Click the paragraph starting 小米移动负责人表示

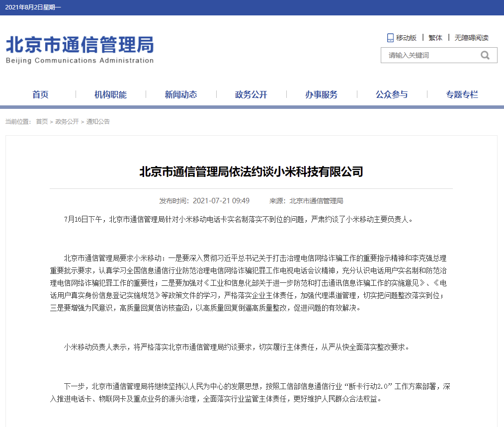pos(237,347)
